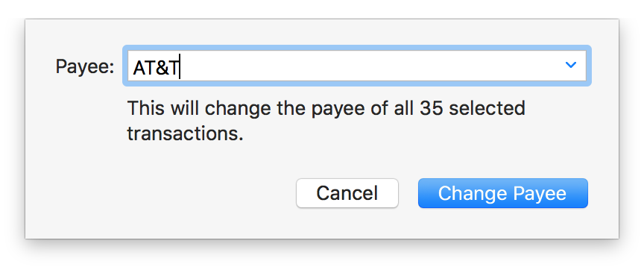Focus the Payee text field
Screen dimensions: 644x270
point(356,66)
